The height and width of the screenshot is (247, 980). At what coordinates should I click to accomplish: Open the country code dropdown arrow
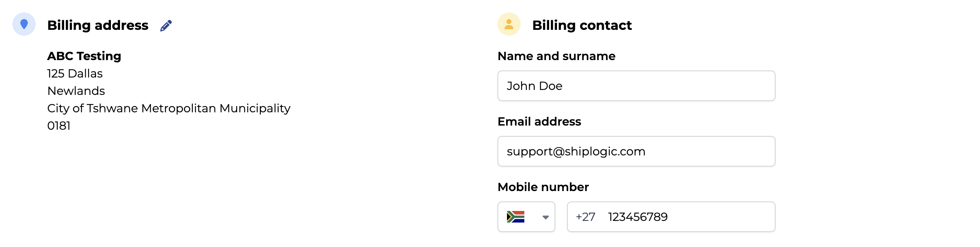click(x=545, y=217)
